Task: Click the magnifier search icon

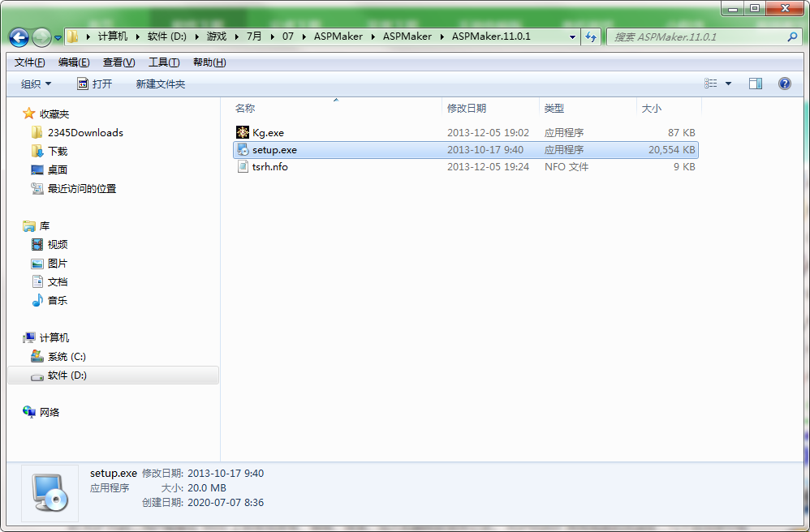Action: [x=792, y=36]
